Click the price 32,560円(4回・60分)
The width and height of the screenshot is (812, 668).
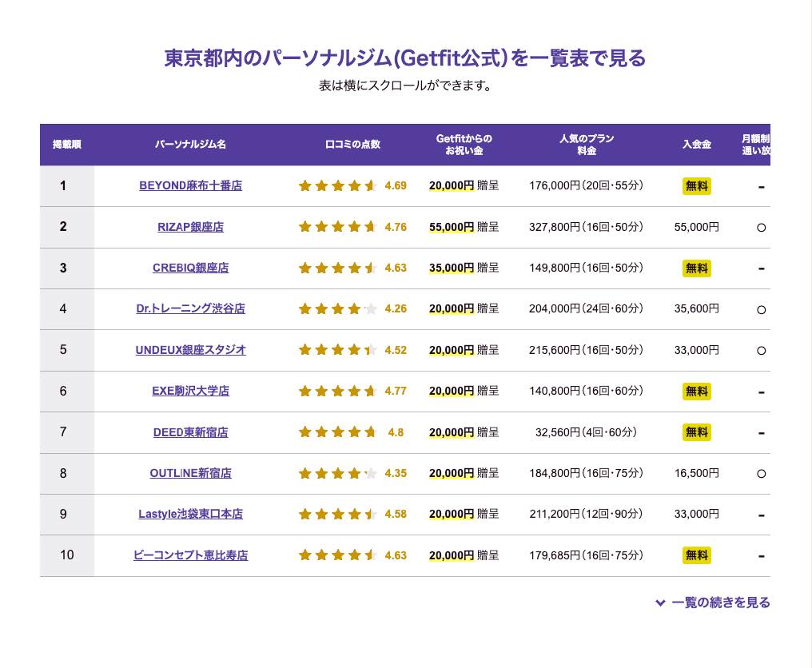(586, 432)
